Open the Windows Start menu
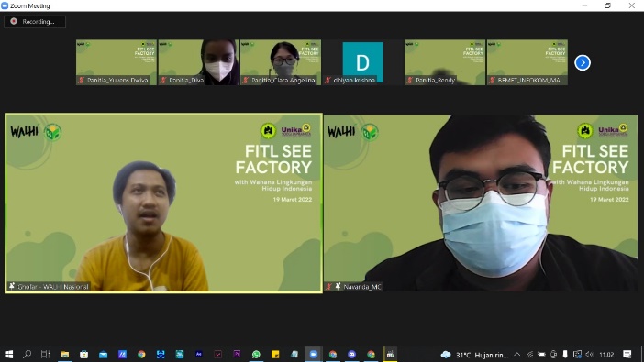Screen dimensions: 644x362 [x=8, y=354]
